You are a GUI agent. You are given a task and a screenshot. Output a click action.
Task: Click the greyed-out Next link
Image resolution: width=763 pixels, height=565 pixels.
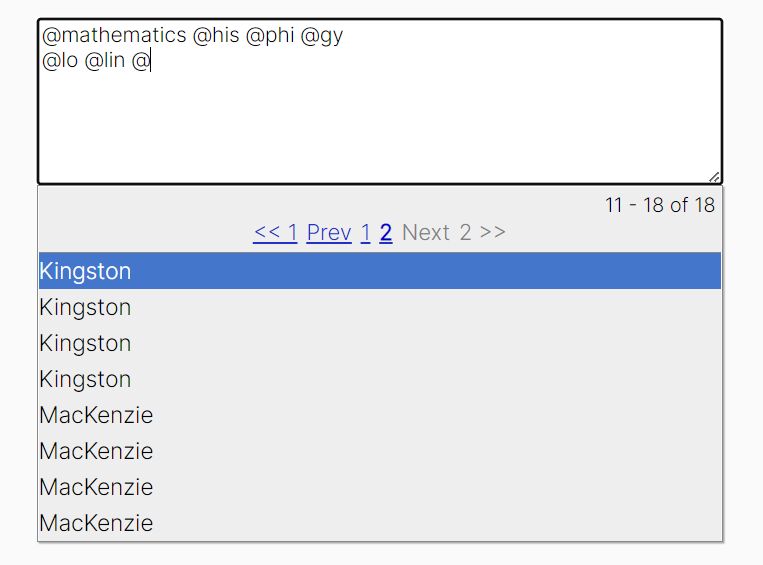click(426, 233)
